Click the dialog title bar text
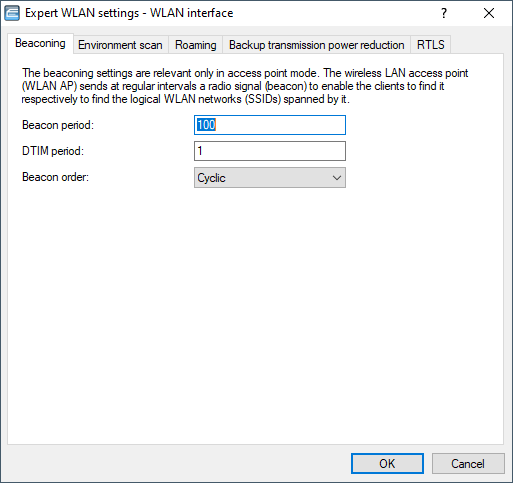513x483 pixels. click(129, 13)
